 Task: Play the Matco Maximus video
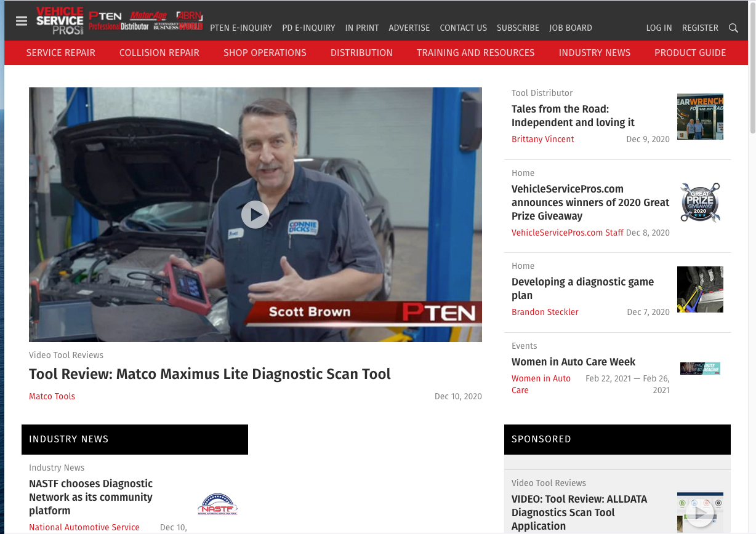click(x=255, y=215)
